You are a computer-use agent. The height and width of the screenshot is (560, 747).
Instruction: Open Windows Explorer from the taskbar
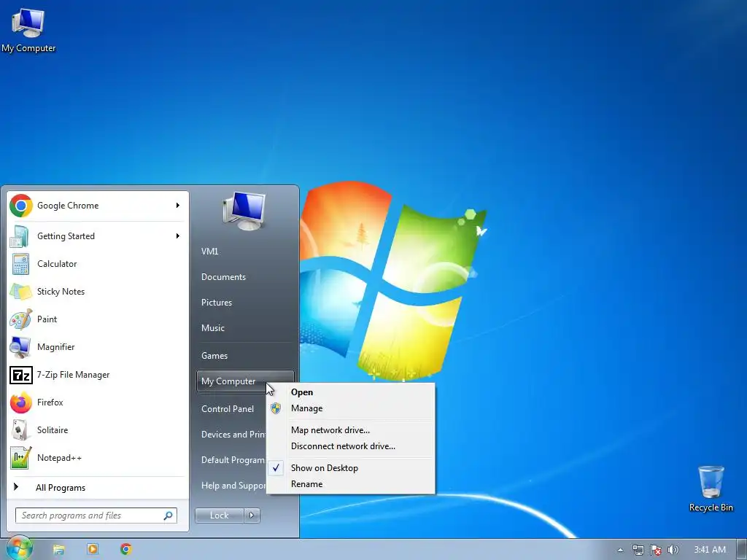coord(58,550)
